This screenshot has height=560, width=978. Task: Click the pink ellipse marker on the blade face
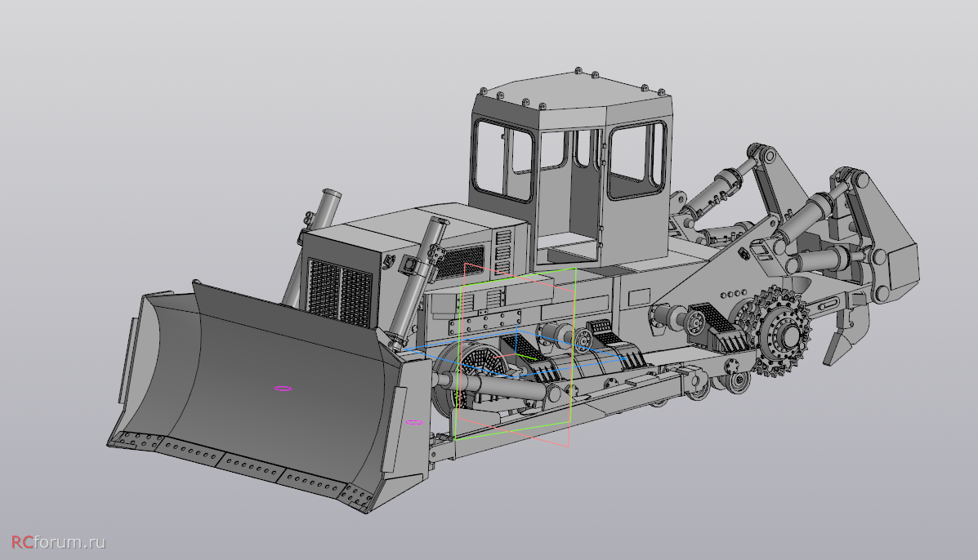tap(283, 389)
